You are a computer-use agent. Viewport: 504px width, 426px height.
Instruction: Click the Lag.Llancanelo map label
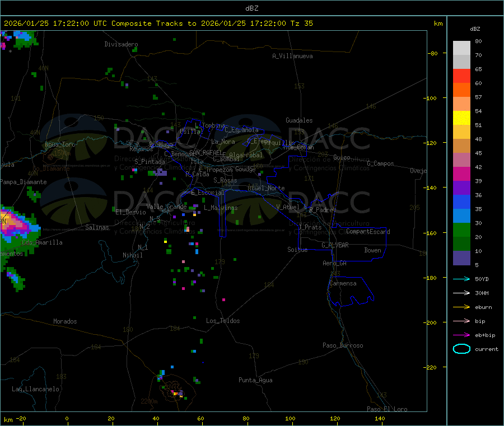click(x=36, y=389)
